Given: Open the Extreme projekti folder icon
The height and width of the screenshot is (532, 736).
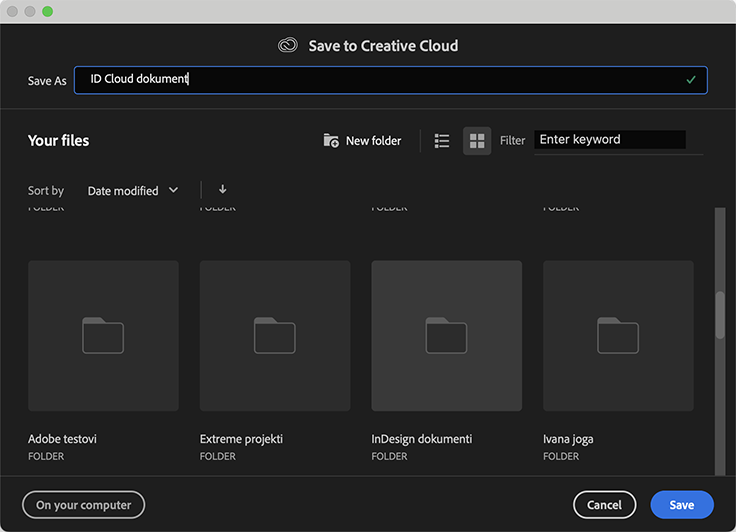Looking at the screenshot, I should tap(275, 335).
